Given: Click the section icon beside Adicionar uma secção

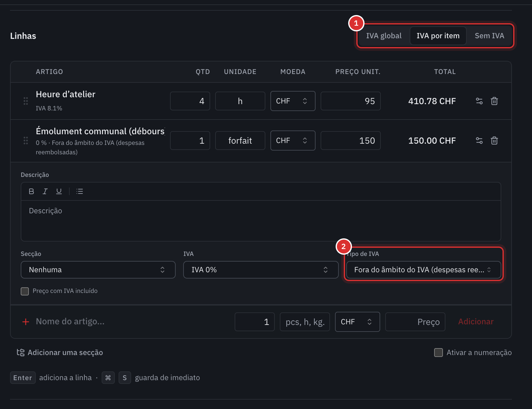Looking at the screenshot, I should [x=21, y=353].
